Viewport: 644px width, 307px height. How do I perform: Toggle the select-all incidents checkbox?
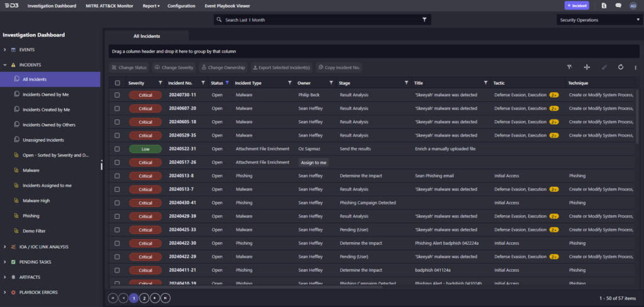[x=117, y=82]
